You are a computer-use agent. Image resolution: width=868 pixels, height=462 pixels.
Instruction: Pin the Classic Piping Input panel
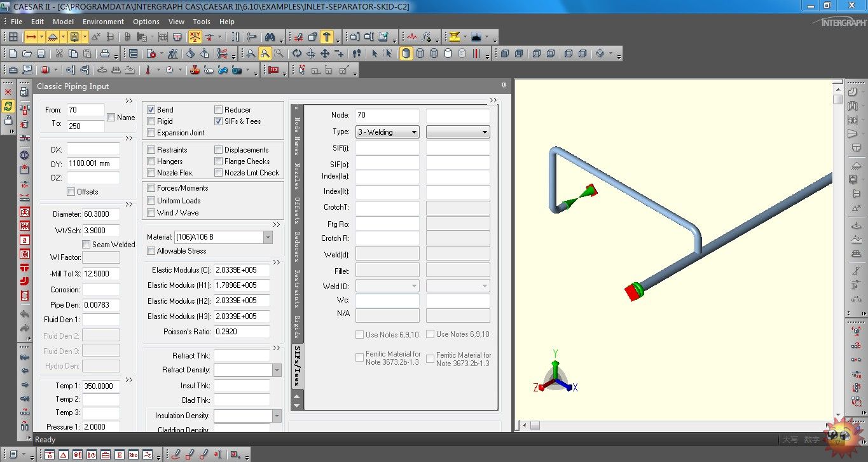[504, 85]
